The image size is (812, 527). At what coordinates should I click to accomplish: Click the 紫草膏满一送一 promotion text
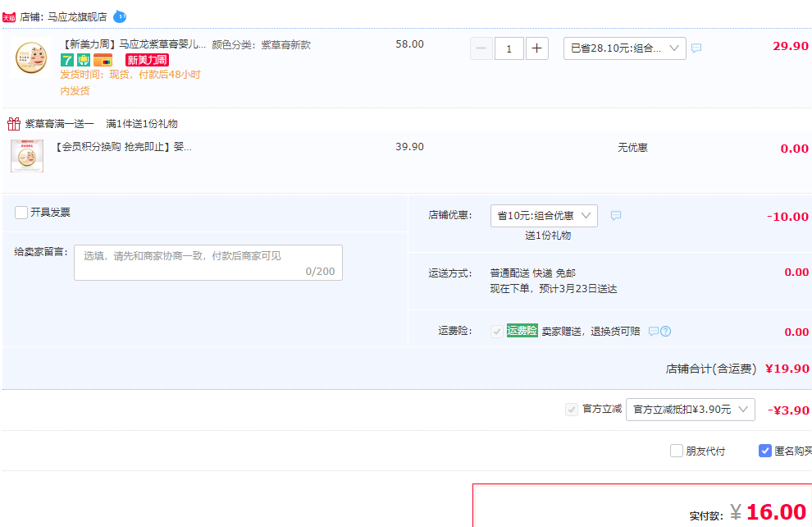click(60, 124)
